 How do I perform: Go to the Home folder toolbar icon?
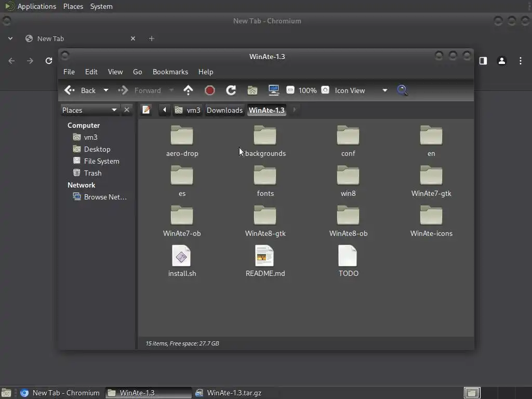(252, 90)
